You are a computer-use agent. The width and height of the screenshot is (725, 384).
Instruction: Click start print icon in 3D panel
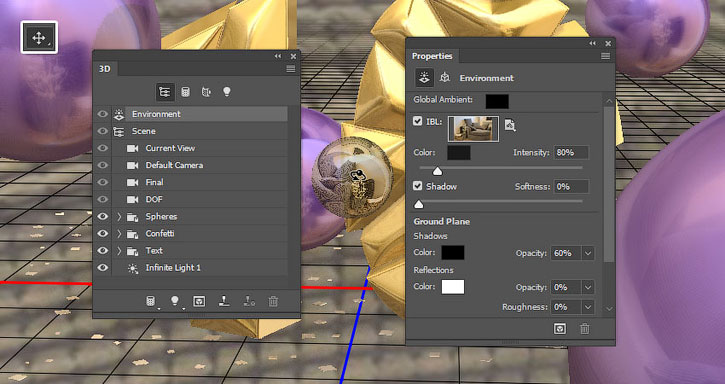(x=224, y=301)
